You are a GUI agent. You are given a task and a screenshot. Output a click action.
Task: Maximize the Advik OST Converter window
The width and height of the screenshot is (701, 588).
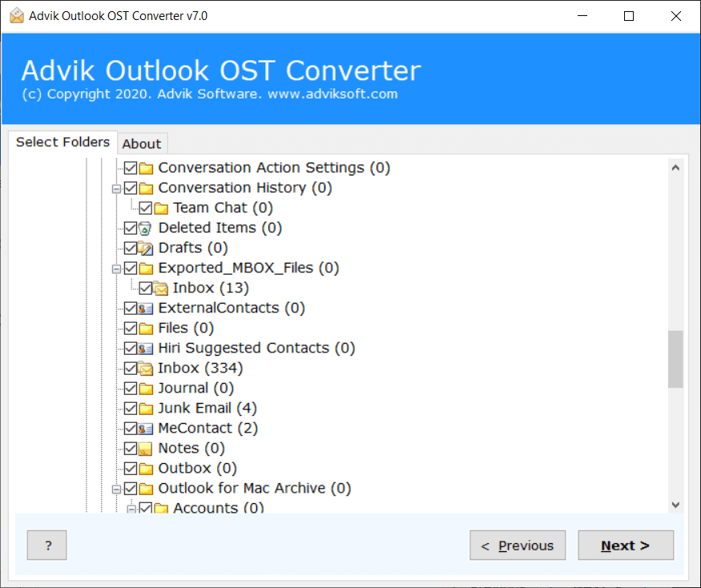pos(629,16)
